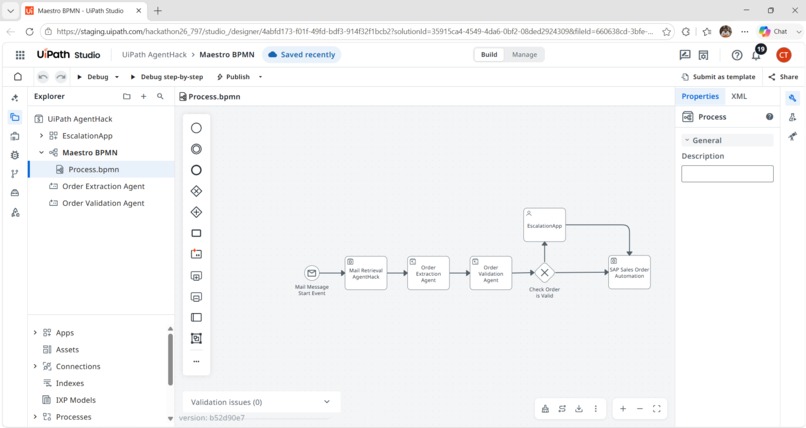Redo the last action

pos(61,77)
